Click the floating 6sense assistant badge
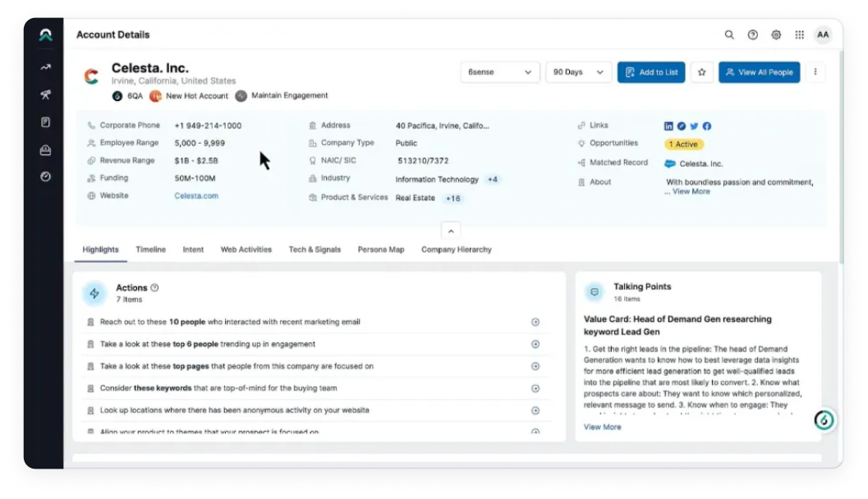 824,420
